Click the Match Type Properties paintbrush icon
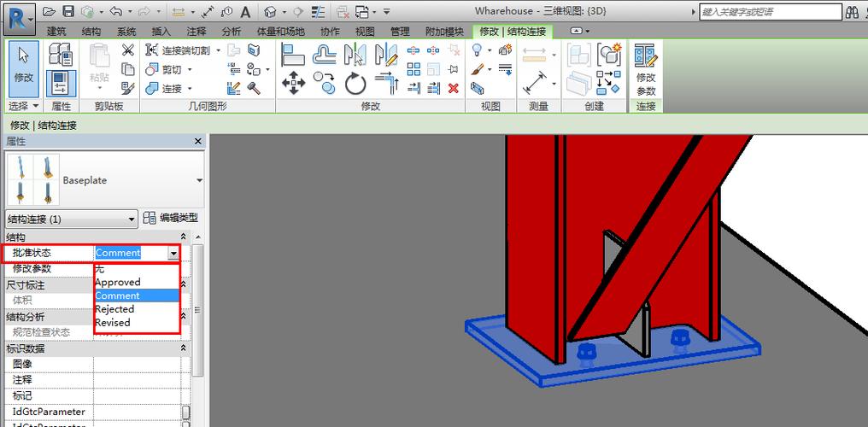 (x=128, y=88)
